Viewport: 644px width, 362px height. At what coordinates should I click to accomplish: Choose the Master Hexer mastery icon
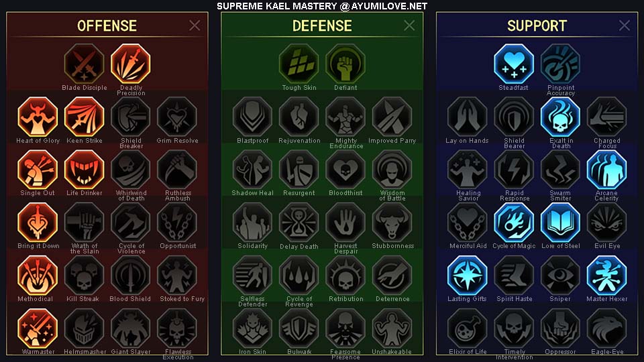[606, 276]
